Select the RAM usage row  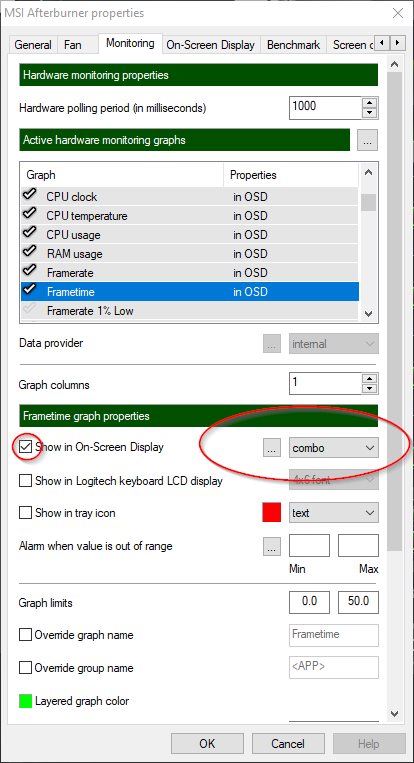190,254
